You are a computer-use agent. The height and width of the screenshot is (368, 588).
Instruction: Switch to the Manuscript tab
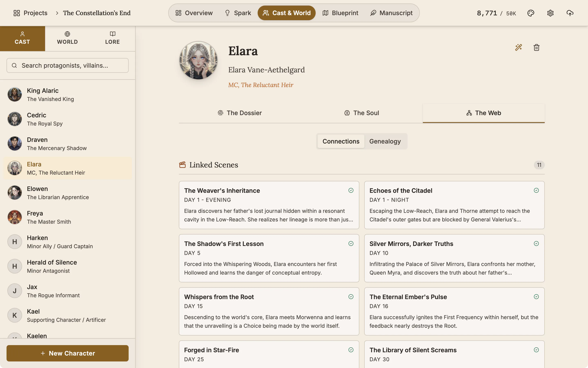pyautogui.click(x=391, y=13)
